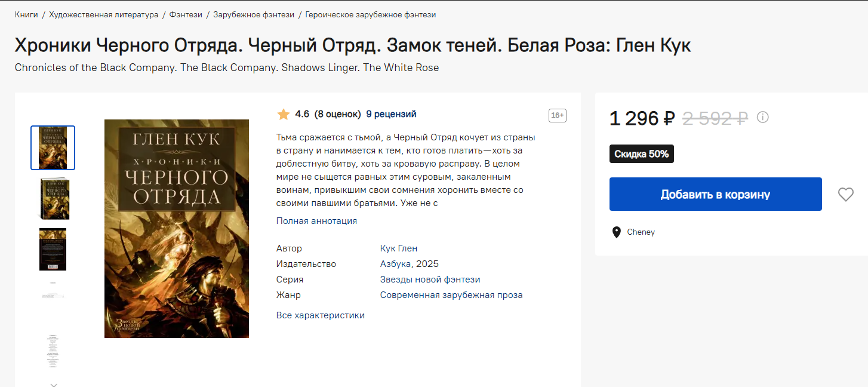Click the 16+ age rating badge
This screenshot has width=868, height=387.
(x=557, y=116)
